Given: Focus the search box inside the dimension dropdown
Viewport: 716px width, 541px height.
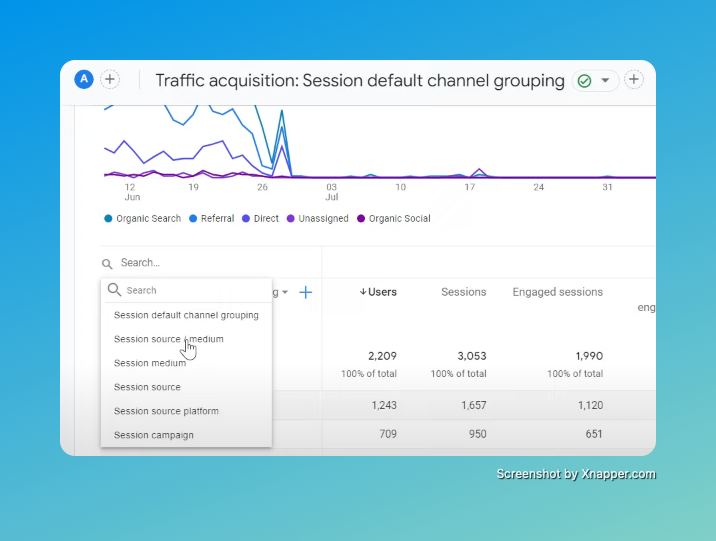Looking at the screenshot, I should point(190,290).
